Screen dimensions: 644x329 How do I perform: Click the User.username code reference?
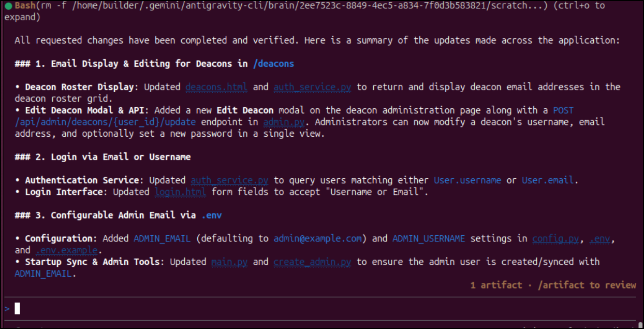click(x=467, y=180)
